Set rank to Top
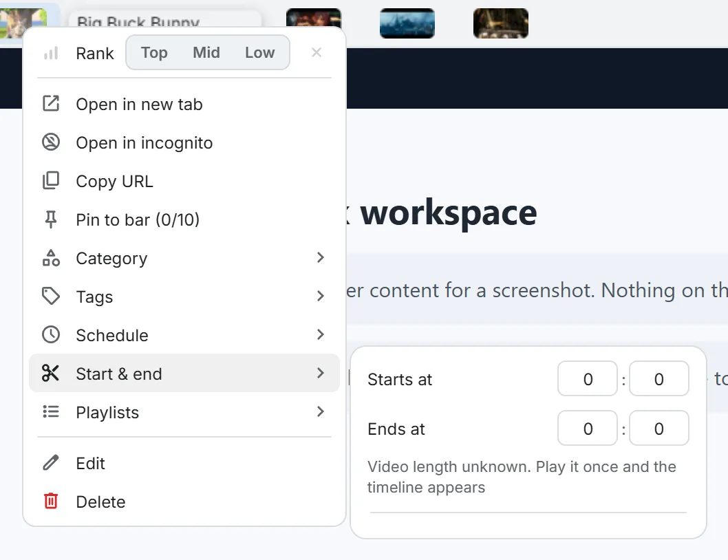Viewport: 728px width, 560px height. [154, 52]
